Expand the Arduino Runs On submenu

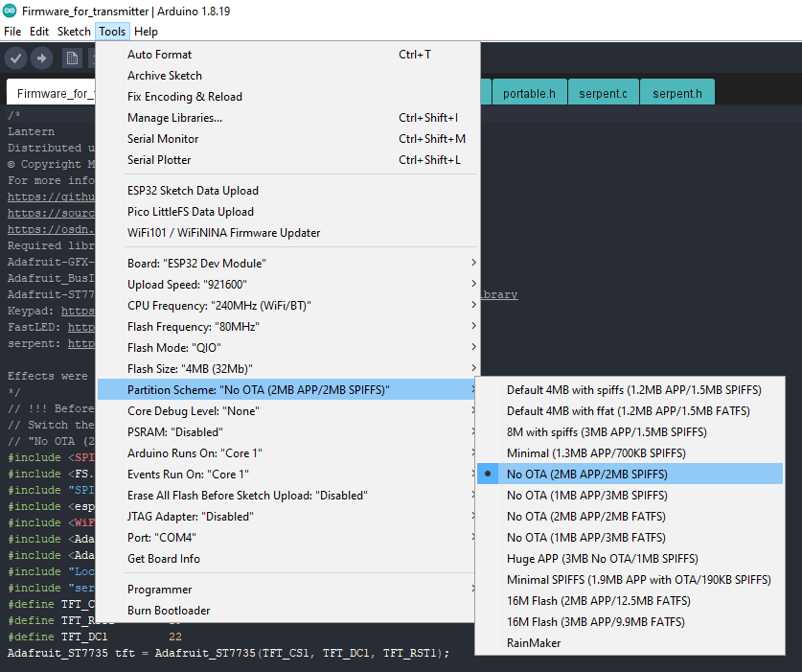pos(287,452)
